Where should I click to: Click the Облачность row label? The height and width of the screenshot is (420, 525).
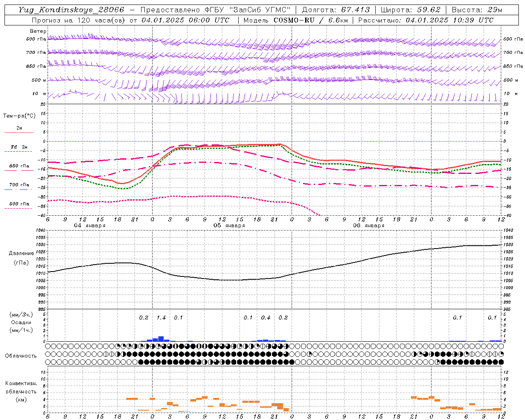tap(21, 356)
